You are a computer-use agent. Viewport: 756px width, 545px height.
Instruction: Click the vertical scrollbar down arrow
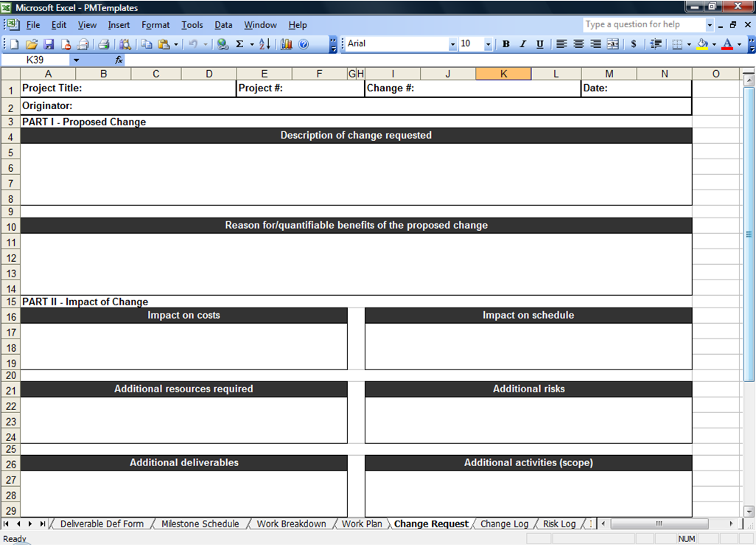click(x=749, y=511)
